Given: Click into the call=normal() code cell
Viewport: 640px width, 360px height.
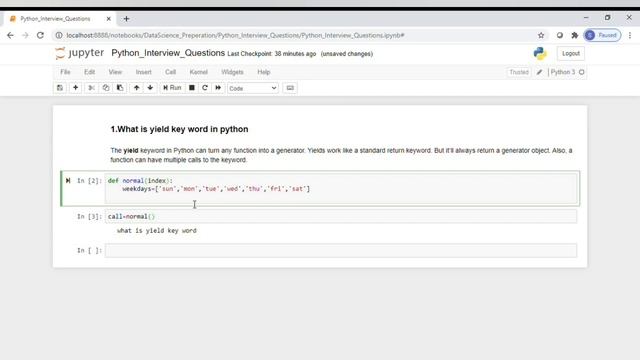Looking at the screenshot, I should pos(341,216).
